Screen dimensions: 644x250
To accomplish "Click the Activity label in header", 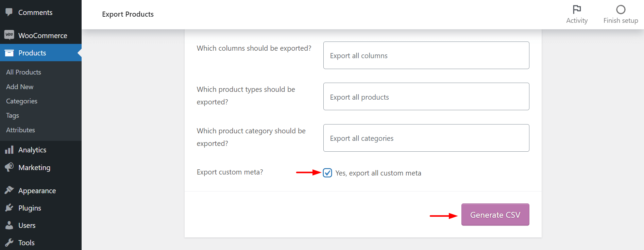I will click(x=577, y=20).
